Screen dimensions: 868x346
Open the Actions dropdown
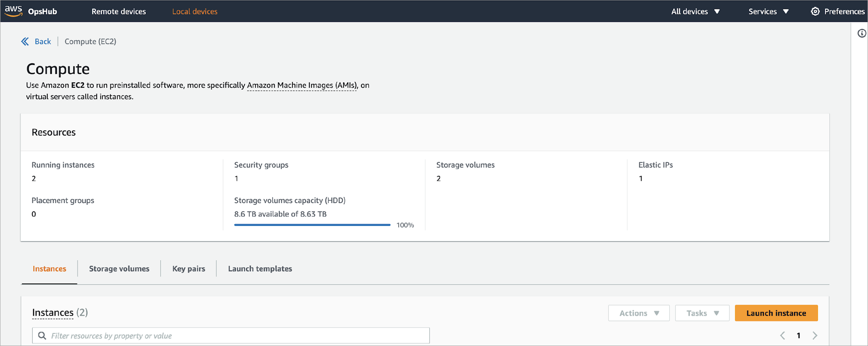[x=639, y=313]
